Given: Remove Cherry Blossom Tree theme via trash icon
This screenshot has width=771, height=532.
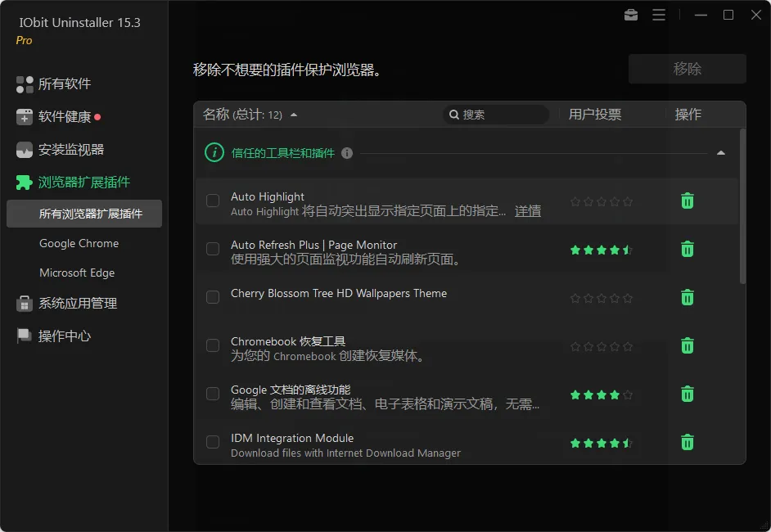Looking at the screenshot, I should 688,297.
